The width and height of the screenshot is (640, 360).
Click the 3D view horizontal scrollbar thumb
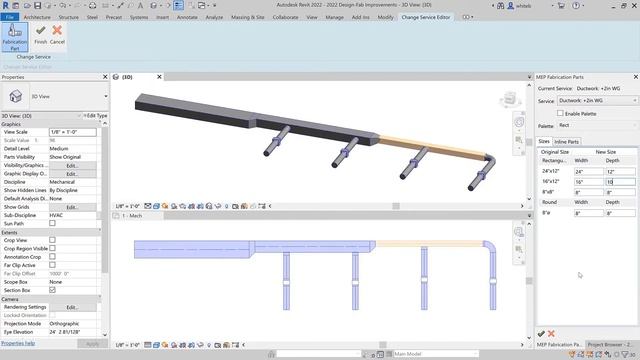pos(396,206)
